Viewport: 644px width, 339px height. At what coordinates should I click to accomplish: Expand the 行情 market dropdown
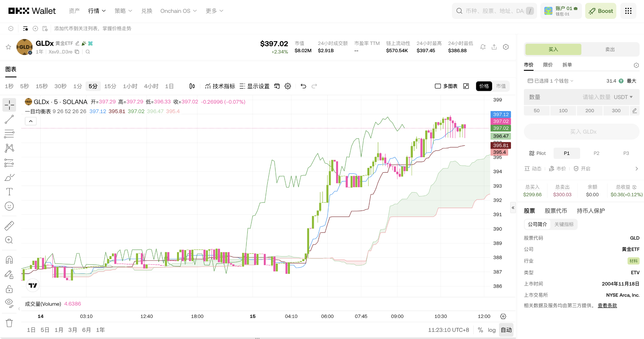pyautogui.click(x=97, y=11)
